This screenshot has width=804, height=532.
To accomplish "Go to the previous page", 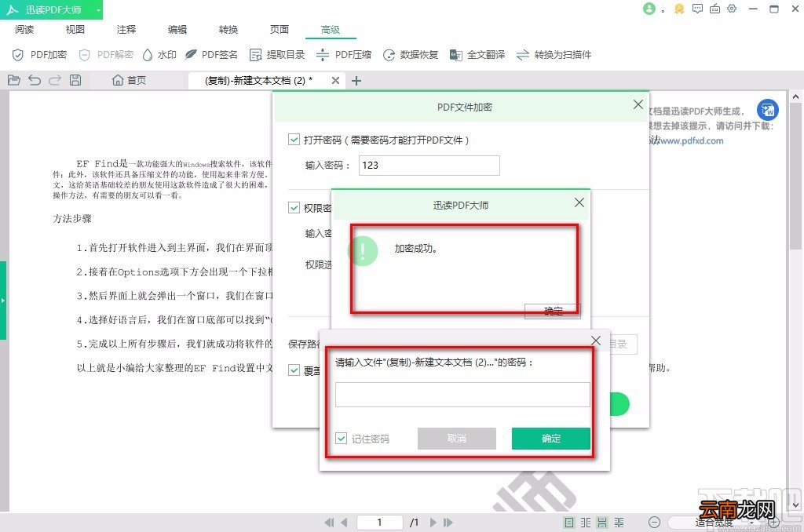I will [344, 523].
